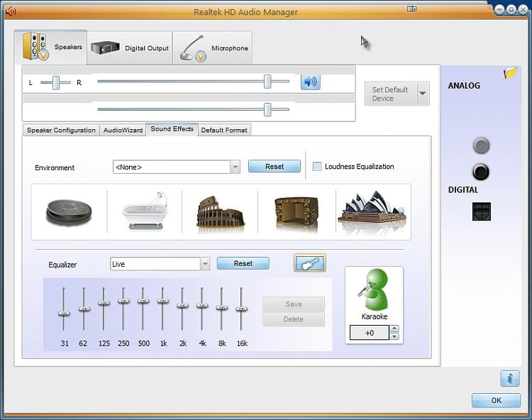Click the Set Default Device button
The height and width of the screenshot is (420, 532).
point(391,94)
